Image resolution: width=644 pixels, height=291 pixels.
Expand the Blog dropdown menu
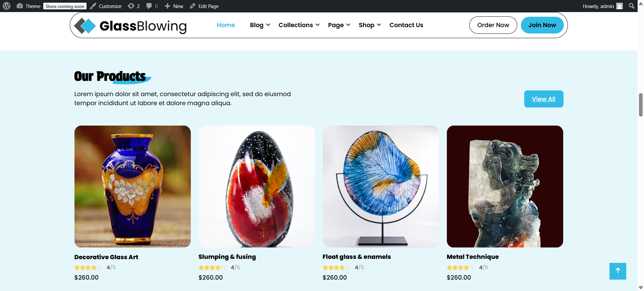(260, 25)
